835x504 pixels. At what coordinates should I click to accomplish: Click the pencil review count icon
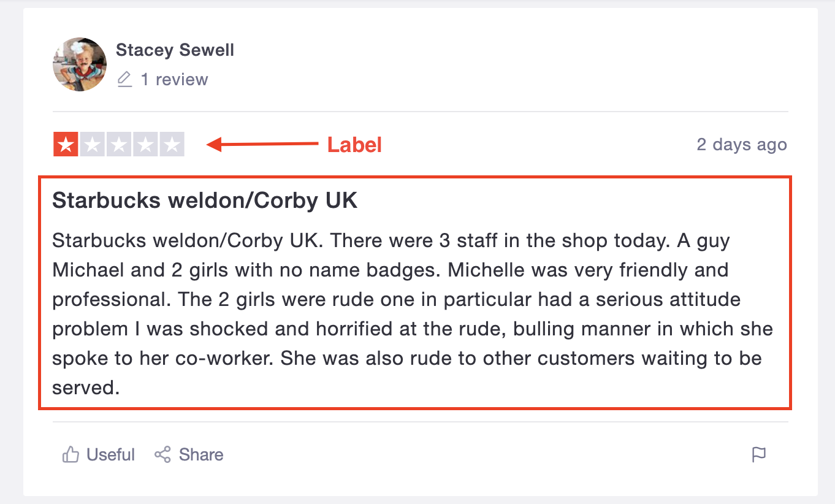pyautogui.click(x=124, y=80)
